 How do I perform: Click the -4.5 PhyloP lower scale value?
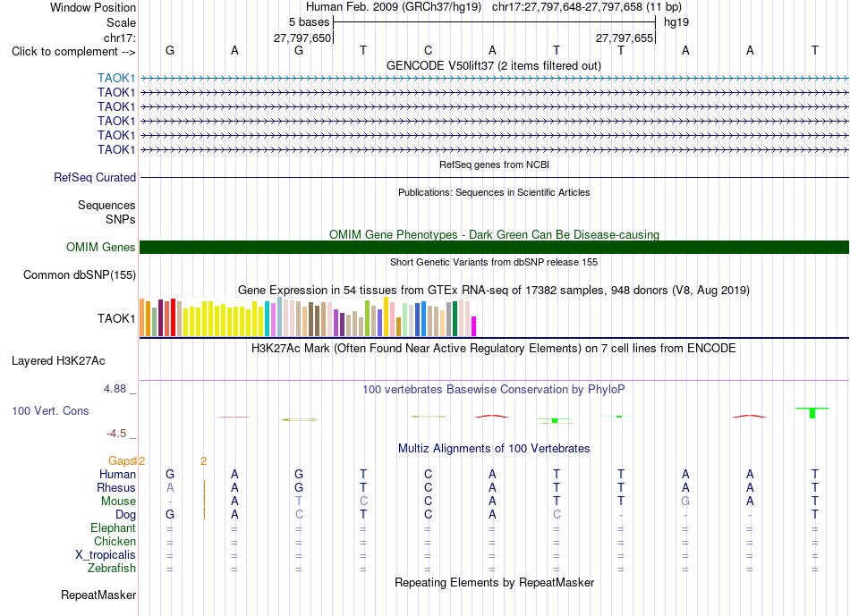(x=116, y=434)
